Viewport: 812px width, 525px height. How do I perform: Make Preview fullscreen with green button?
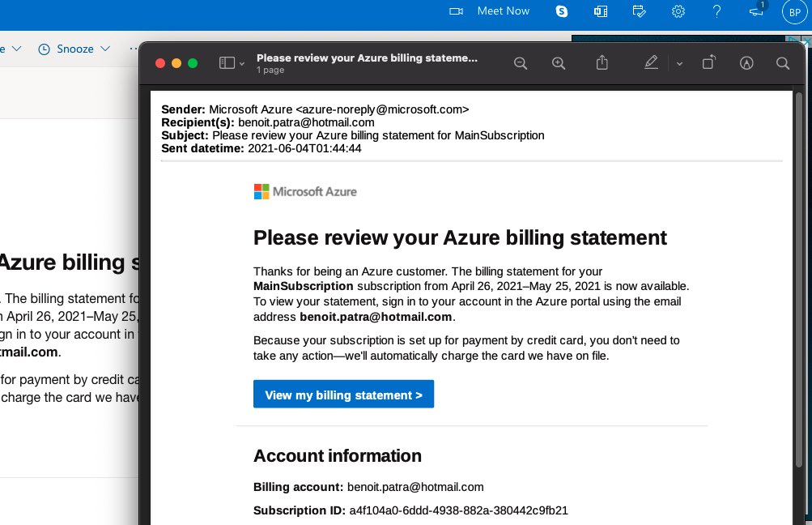click(x=193, y=63)
